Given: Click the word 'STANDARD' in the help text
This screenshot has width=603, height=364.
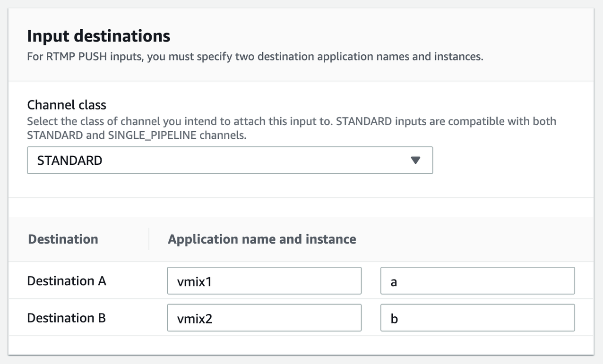Looking at the screenshot, I should [x=363, y=121].
